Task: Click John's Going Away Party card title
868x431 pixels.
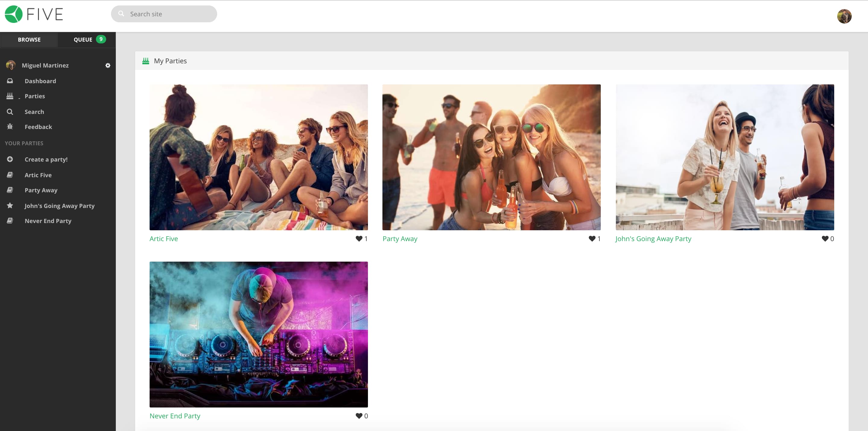Action: (x=653, y=239)
